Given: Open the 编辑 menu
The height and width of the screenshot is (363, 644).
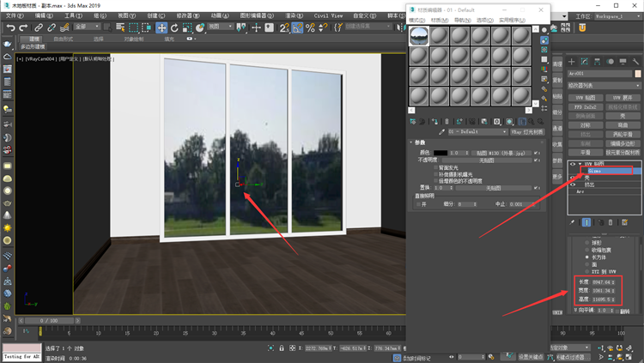Looking at the screenshot, I should (44, 15).
